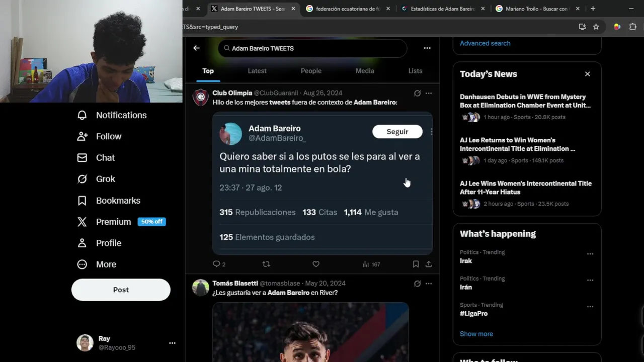Switch to Media tab
Viewport: 644px width, 362px height.
coord(365,71)
